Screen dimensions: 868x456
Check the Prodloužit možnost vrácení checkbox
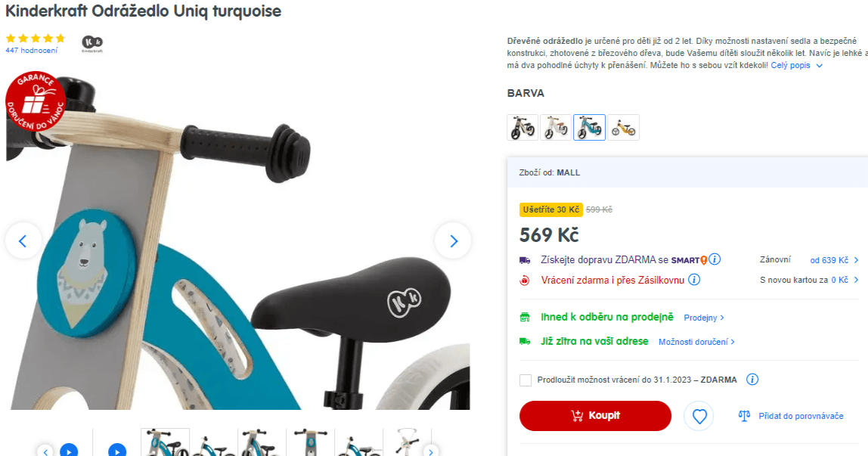point(525,380)
